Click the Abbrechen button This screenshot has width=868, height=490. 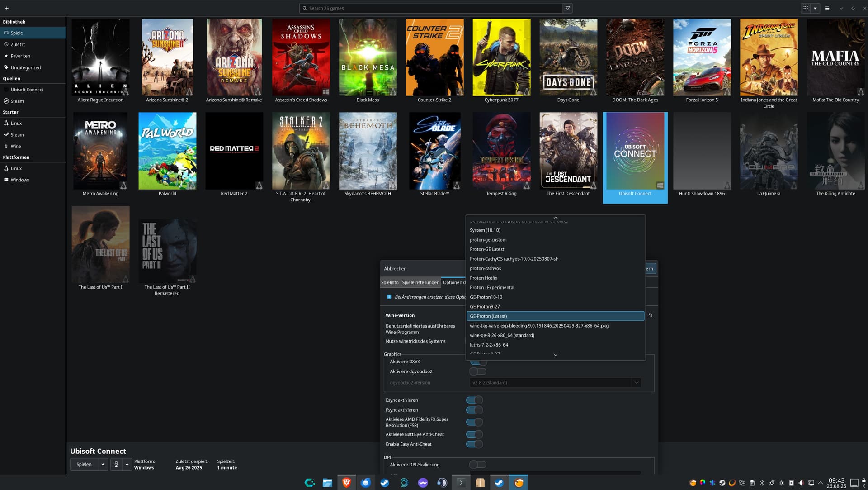[395, 269]
